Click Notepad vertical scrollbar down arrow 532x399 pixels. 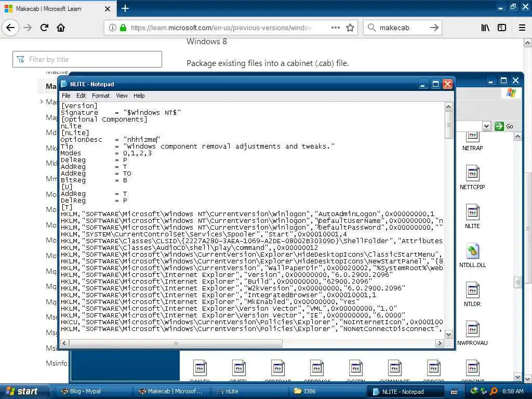[x=448, y=335]
